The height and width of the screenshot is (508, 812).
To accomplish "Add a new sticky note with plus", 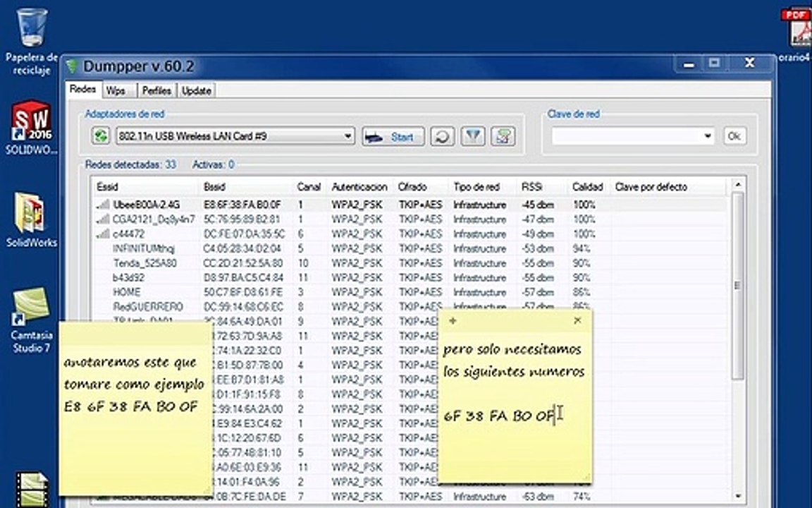I will [x=453, y=321].
